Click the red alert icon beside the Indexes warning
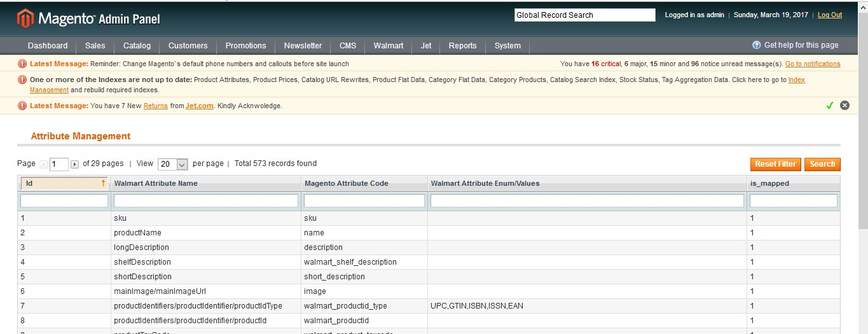 22,80
